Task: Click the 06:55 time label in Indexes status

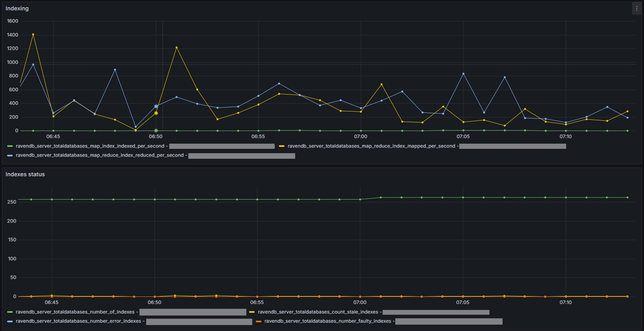Action: (257, 302)
